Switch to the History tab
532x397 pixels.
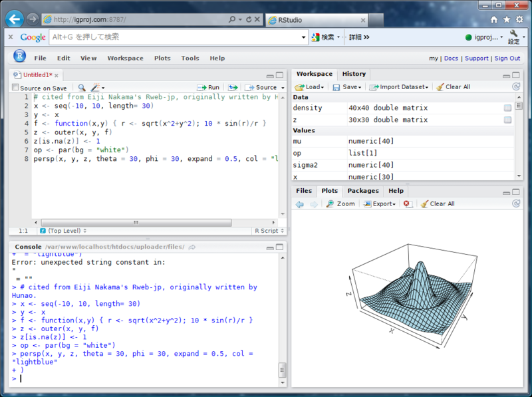[x=354, y=74]
